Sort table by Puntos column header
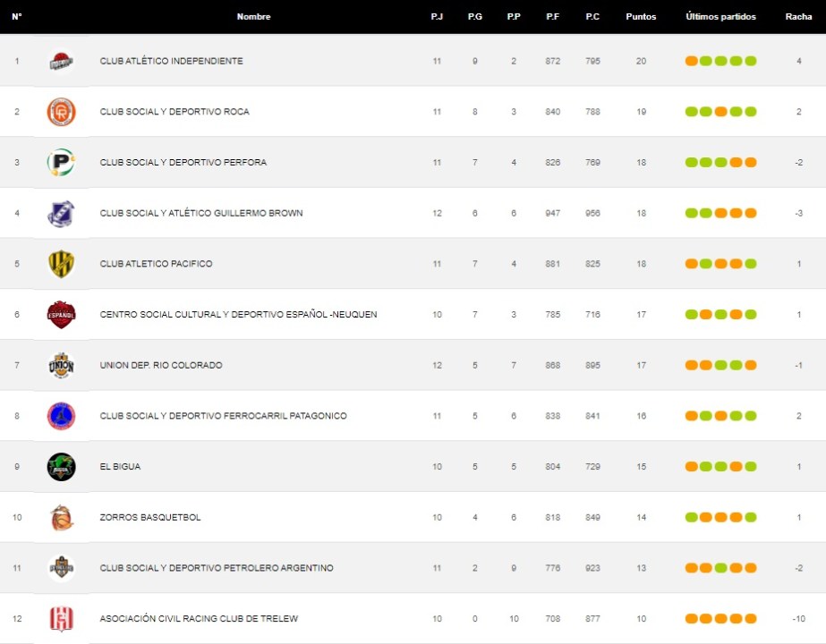Viewport: 826px width, 644px height. click(641, 17)
